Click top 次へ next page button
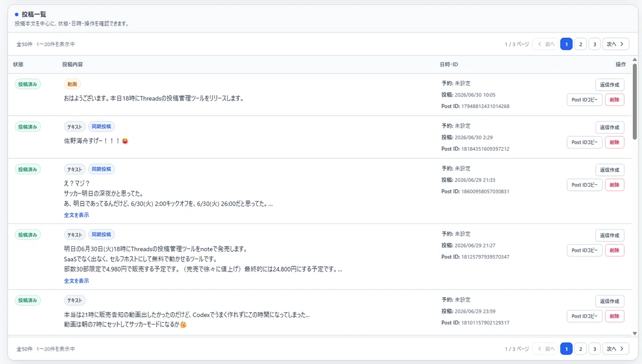 point(616,44)
